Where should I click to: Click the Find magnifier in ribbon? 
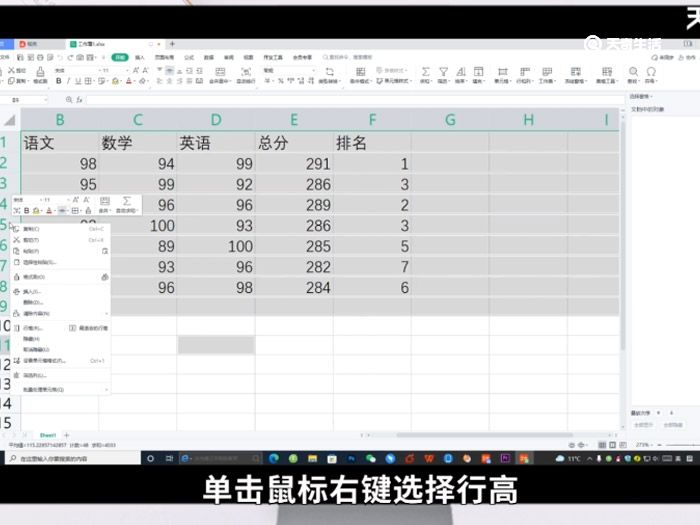[x=633, y=71]
